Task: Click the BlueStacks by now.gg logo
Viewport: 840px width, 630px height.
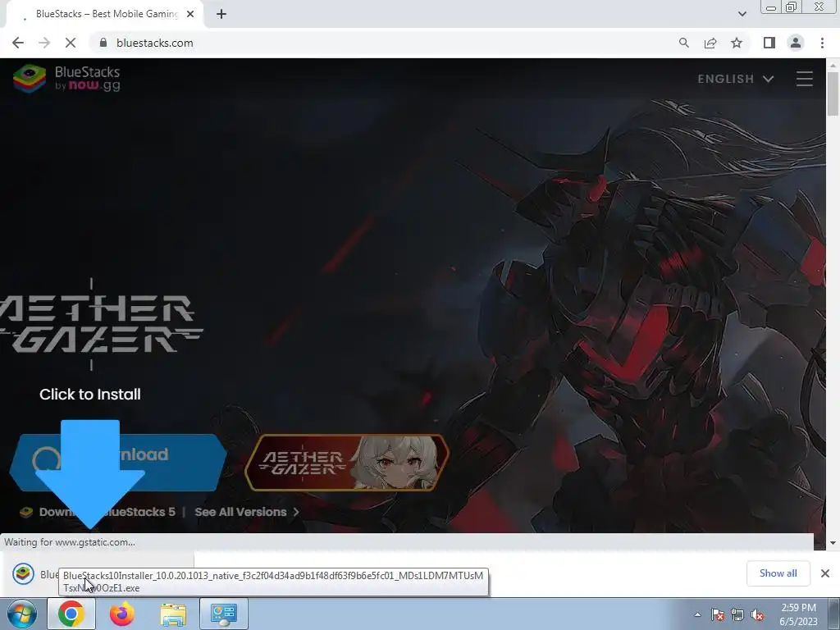Action: click(x=67, y=78)
